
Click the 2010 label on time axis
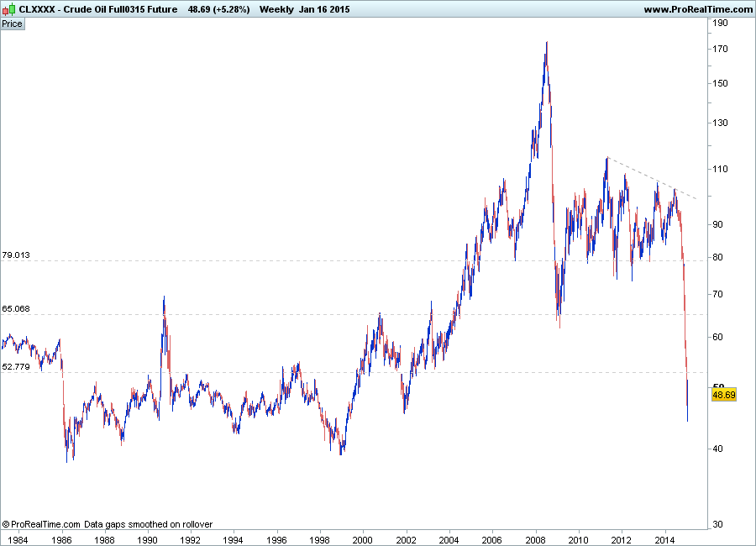(578, 540)
